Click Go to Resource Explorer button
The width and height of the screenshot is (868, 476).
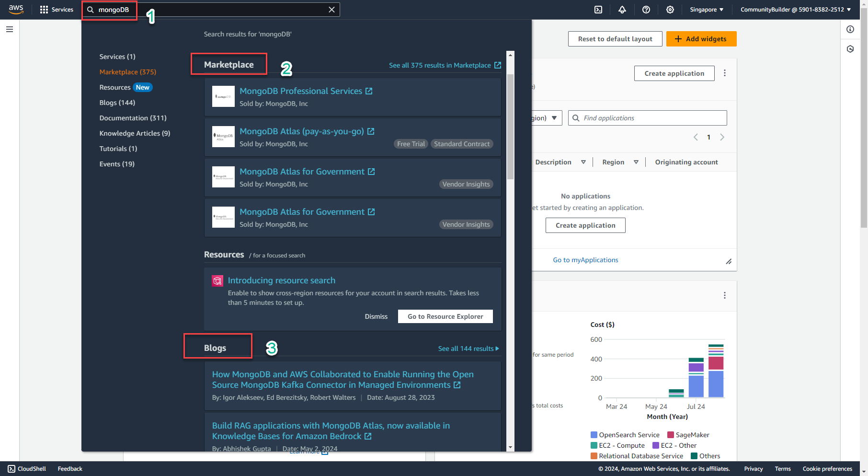pyautogui.click(x=445, y=316)
